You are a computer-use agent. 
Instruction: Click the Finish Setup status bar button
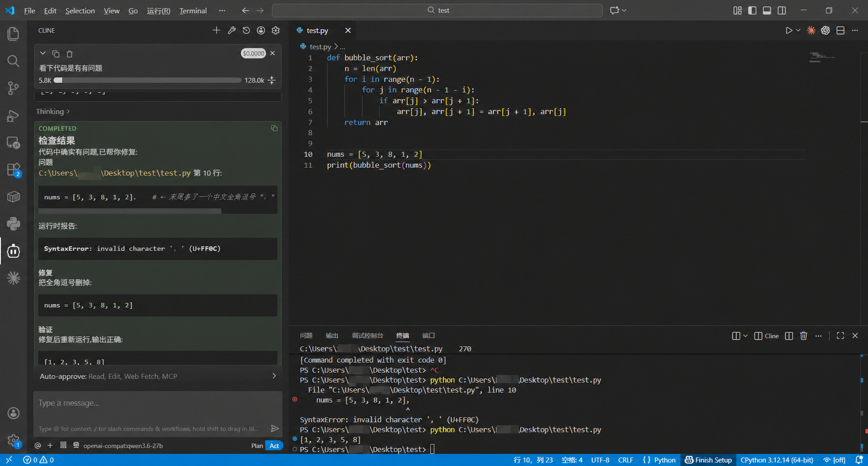pyautogui.click(x=708, y=460)
